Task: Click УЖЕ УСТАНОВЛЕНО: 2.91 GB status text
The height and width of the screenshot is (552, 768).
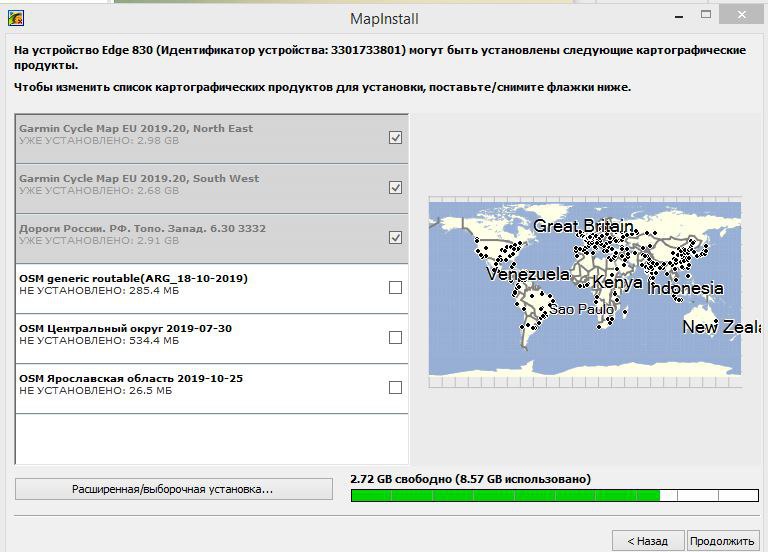Action: 99,240
